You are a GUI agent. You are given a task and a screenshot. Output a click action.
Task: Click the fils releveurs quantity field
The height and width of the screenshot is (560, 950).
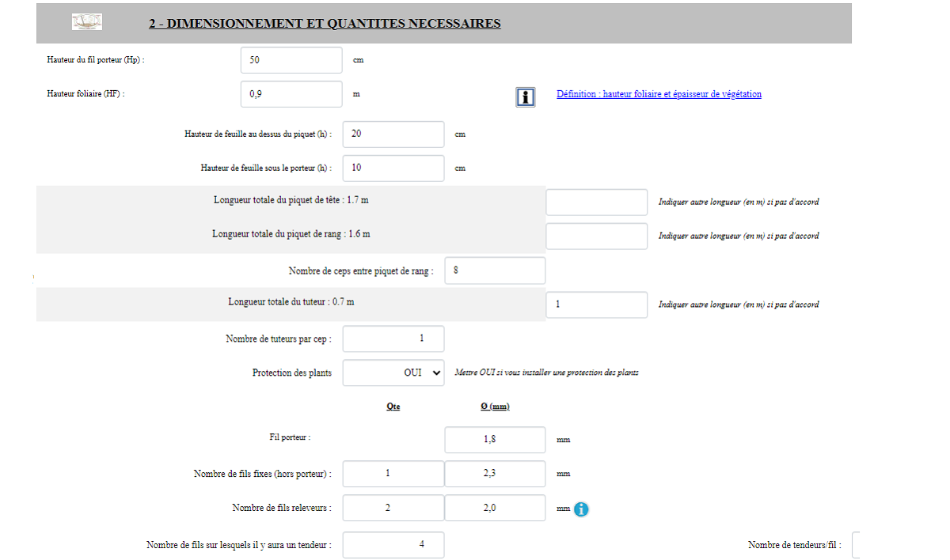tap(393, 508)
